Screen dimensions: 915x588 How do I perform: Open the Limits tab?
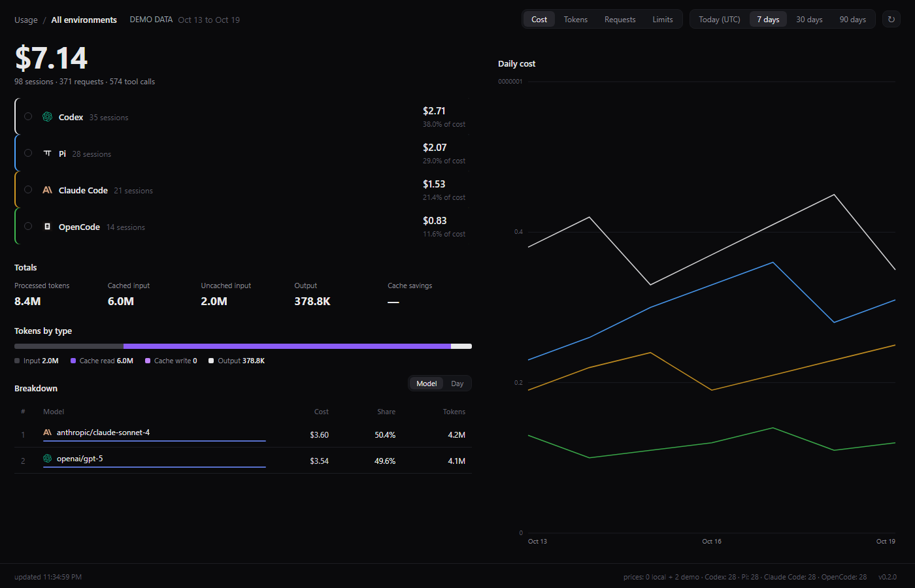click(x=663, y=20)
